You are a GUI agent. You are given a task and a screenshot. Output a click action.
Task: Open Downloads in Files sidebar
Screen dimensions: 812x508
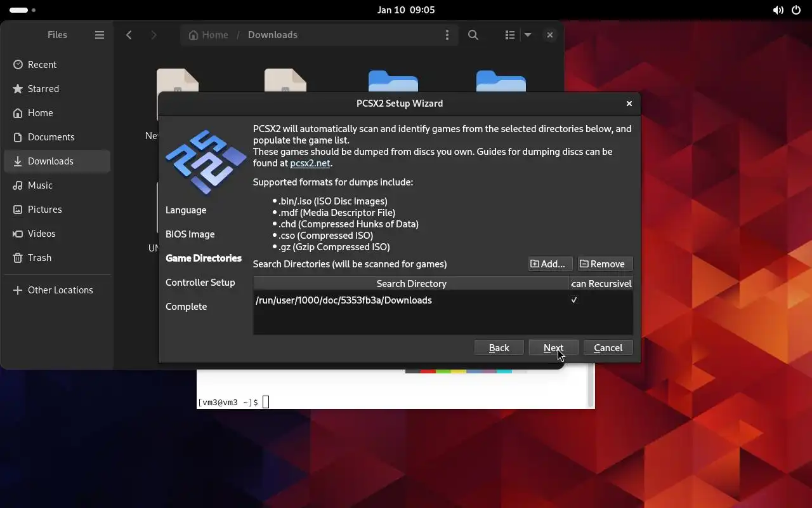57,161
